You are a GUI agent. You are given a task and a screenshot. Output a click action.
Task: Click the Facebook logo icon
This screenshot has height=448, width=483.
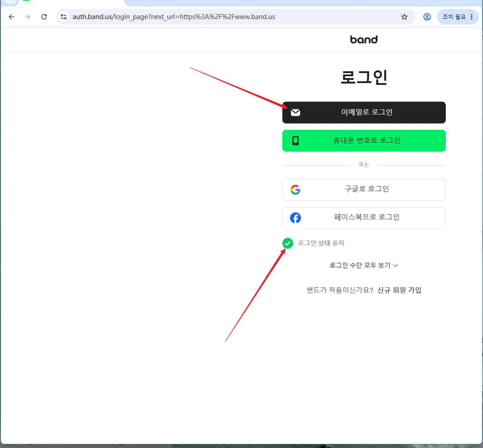[x=296, y=218]
